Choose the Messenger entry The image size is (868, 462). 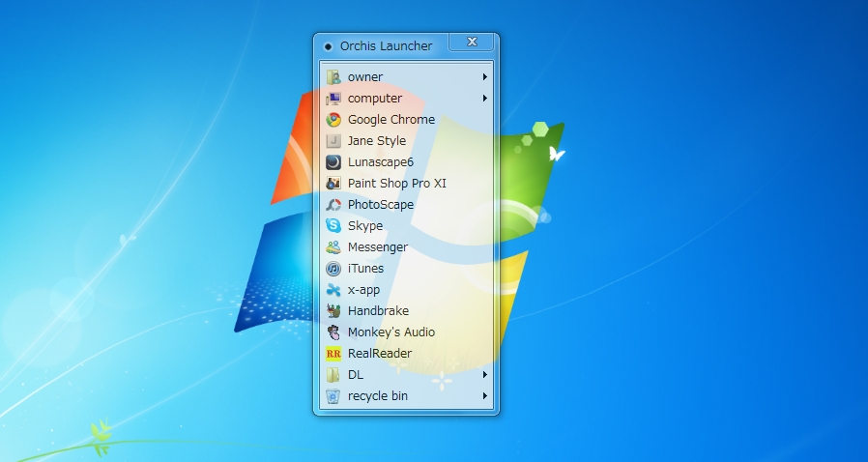(406, 247)
